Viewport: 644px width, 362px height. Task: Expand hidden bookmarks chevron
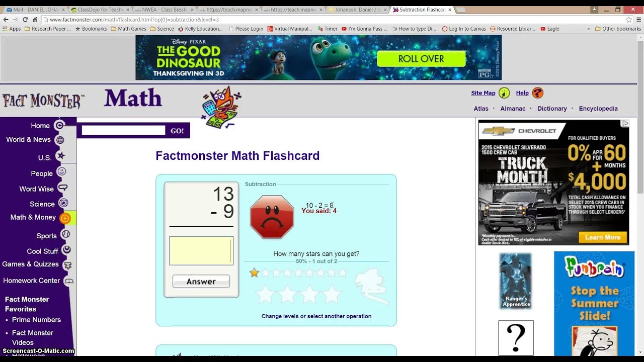tap(588, 29)
